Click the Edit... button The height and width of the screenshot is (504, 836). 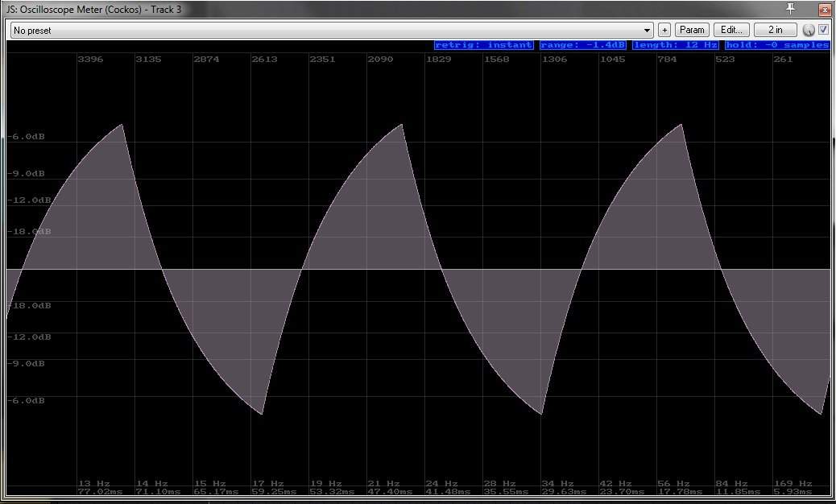[731, 30]
